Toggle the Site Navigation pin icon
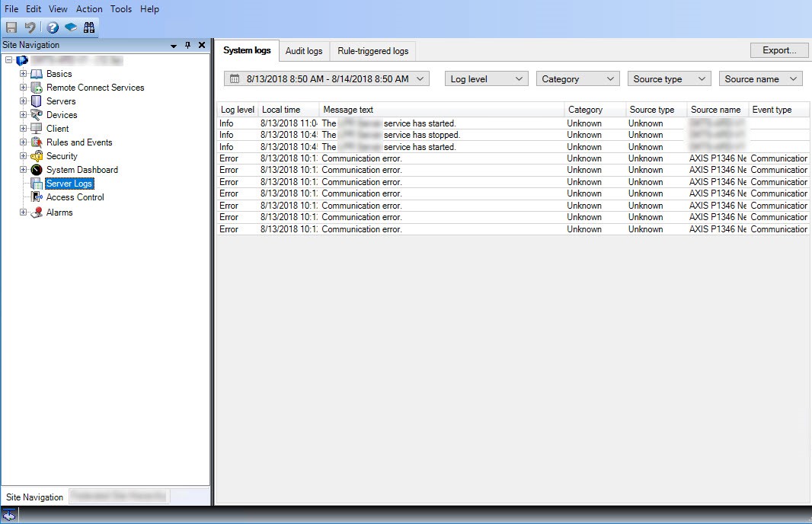 click(x=186, y=45)
